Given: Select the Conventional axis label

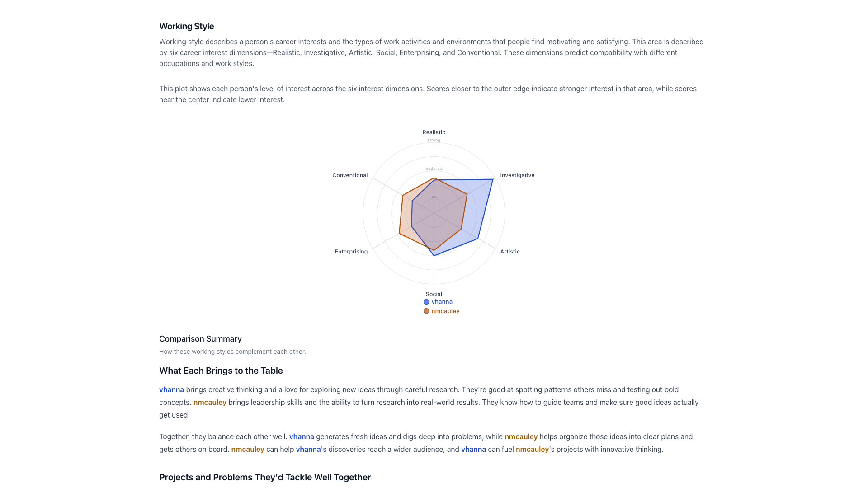Looking at the screenshot, I should [349, 175].
